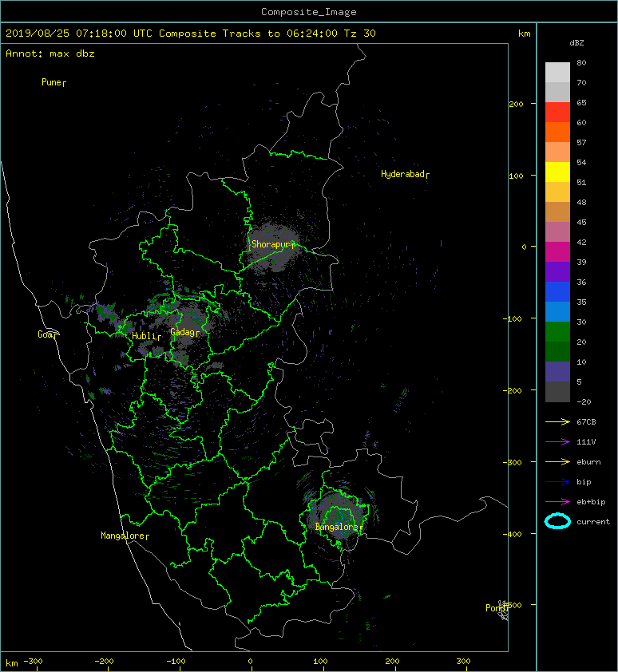This screenshot has height=672, width=618.
Task: Click the magenta eb+bip arrow symbol
Action: [x=557, y=501]
